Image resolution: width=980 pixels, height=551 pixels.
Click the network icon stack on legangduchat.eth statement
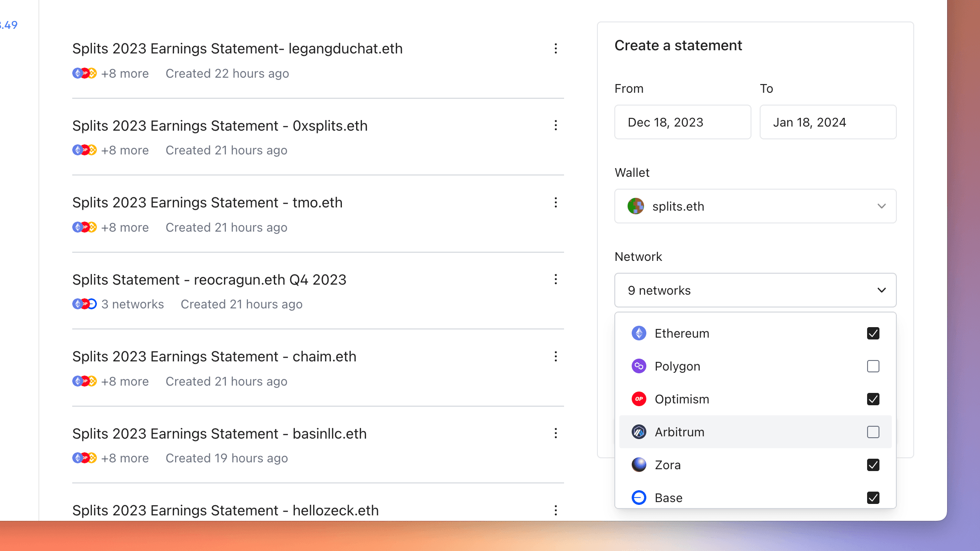tap(85, 73)
